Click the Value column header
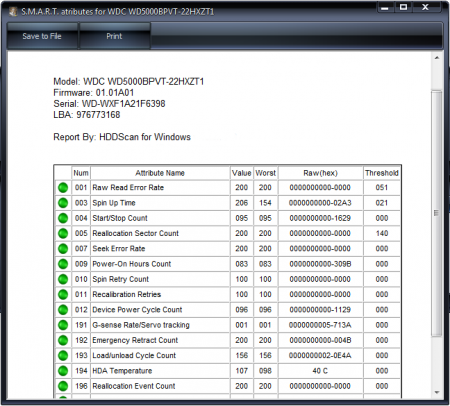The image size is (450, 406). point(242,173)
